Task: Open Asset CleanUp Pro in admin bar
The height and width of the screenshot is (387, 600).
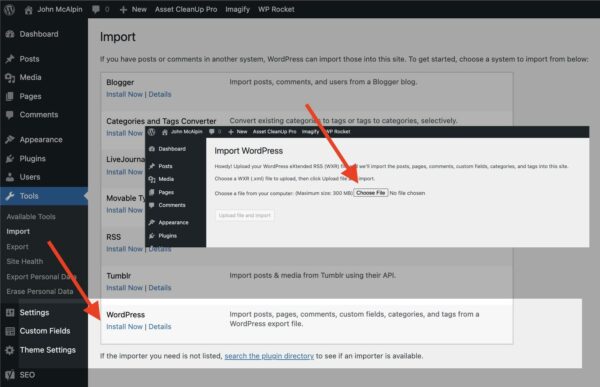Action: pos(186,9)
